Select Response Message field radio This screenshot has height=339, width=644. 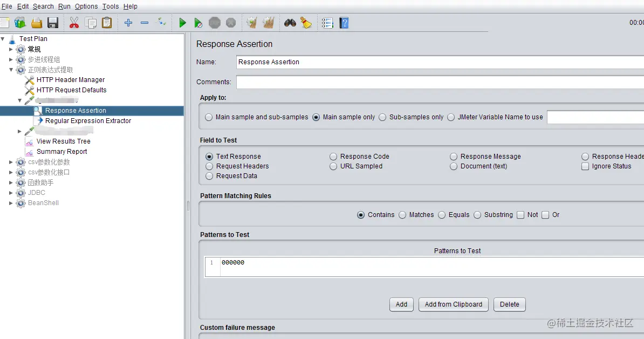(x=454, y=157)
